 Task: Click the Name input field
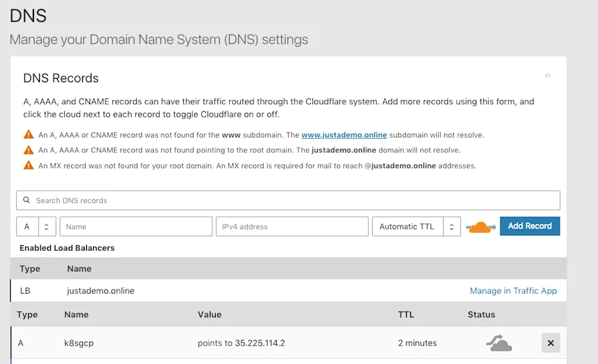coord(136,226)
